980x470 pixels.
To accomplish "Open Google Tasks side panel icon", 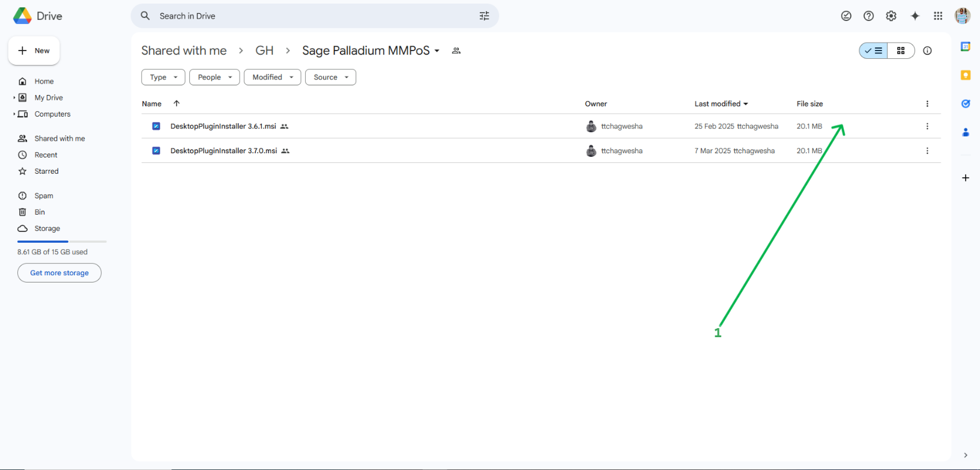I will 966,103.
